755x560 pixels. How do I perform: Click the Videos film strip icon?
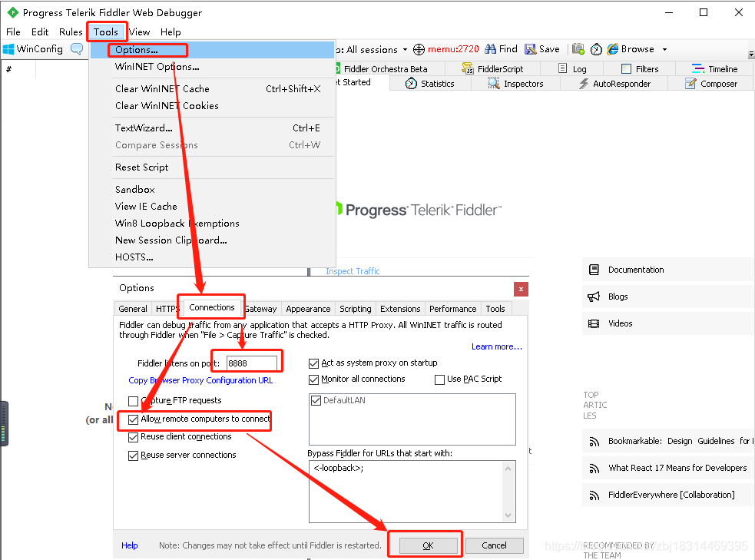594,323
